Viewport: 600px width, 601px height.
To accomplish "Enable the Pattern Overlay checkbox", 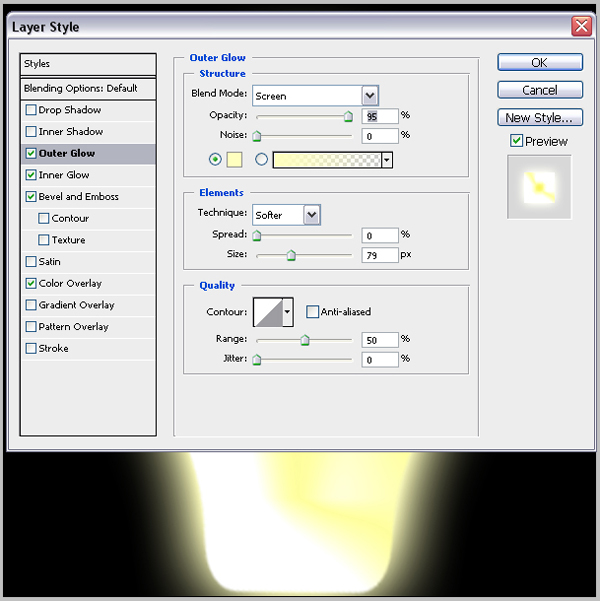I will pyautogui.click(x=31, y=327).
